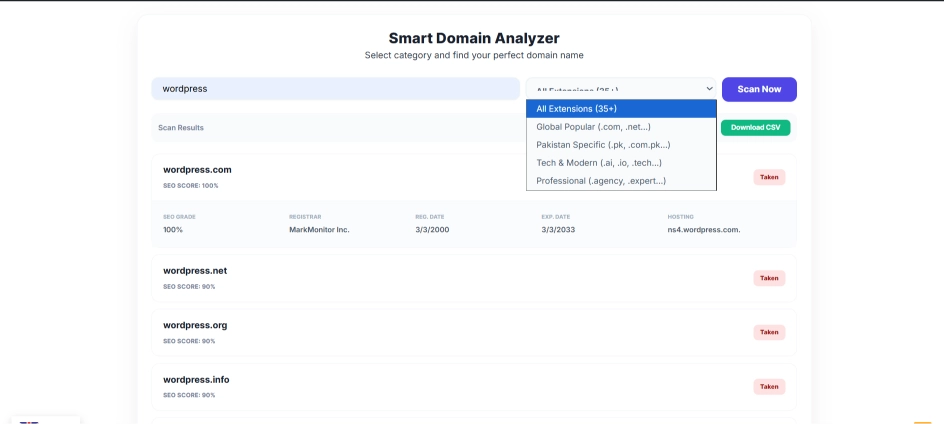944x424 pixels.
Task: Click registration date 3/3/2000
Action: [432, 229]
